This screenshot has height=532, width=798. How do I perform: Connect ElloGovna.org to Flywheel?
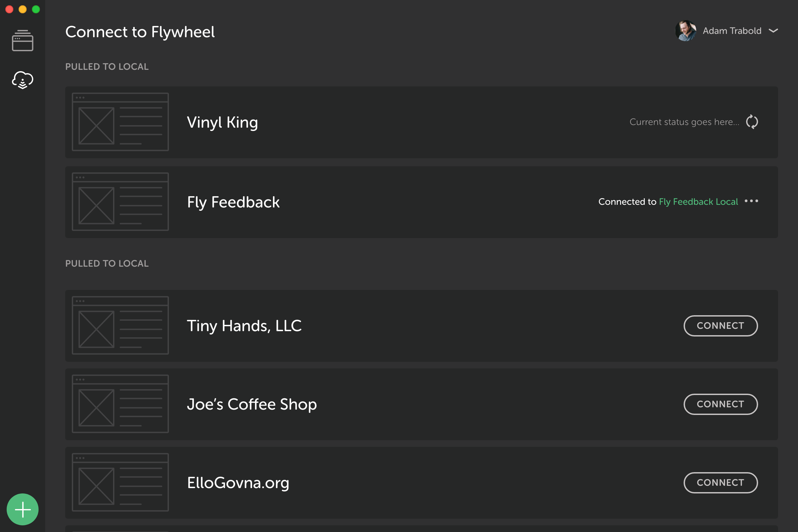720,483
